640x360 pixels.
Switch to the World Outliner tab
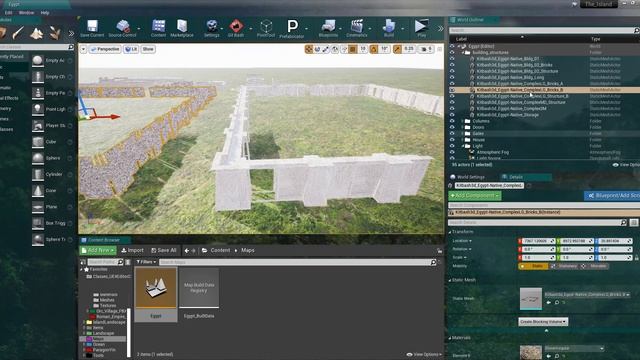470,20
